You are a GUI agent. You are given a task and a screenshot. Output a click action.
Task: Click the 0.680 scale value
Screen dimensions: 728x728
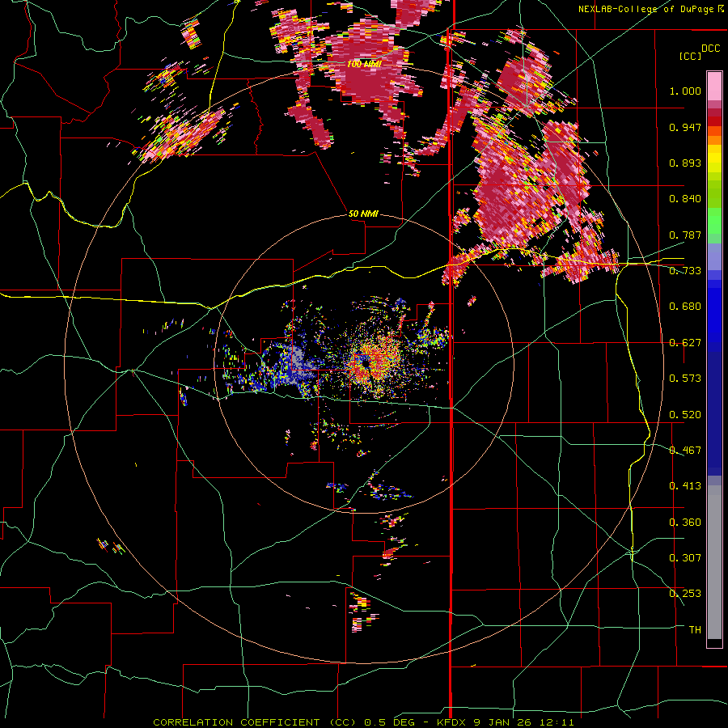coord(685,307)
